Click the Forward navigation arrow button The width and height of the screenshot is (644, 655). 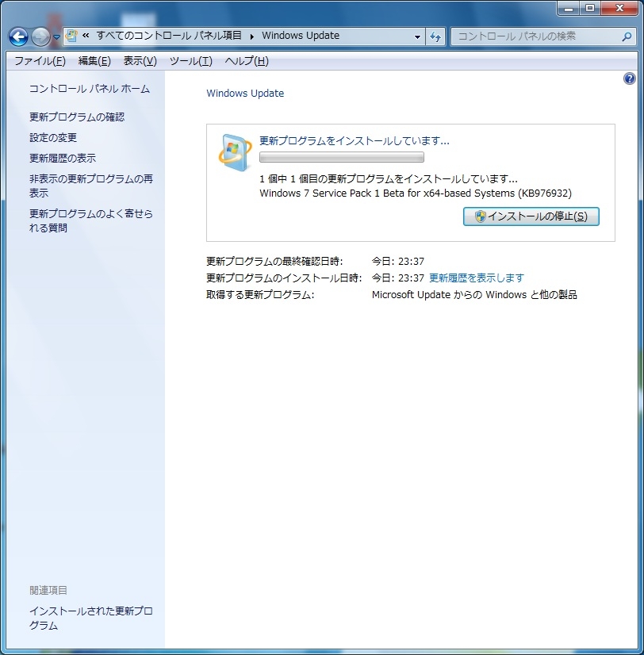point(40,36)
